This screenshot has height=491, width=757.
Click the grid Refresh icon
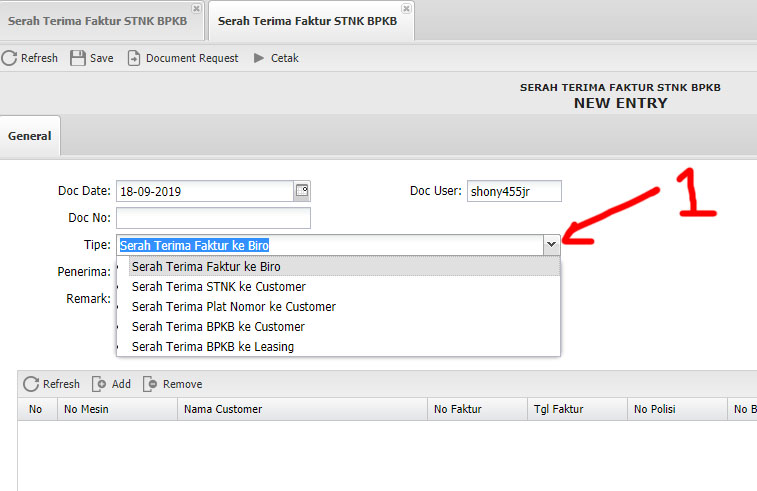31,384
